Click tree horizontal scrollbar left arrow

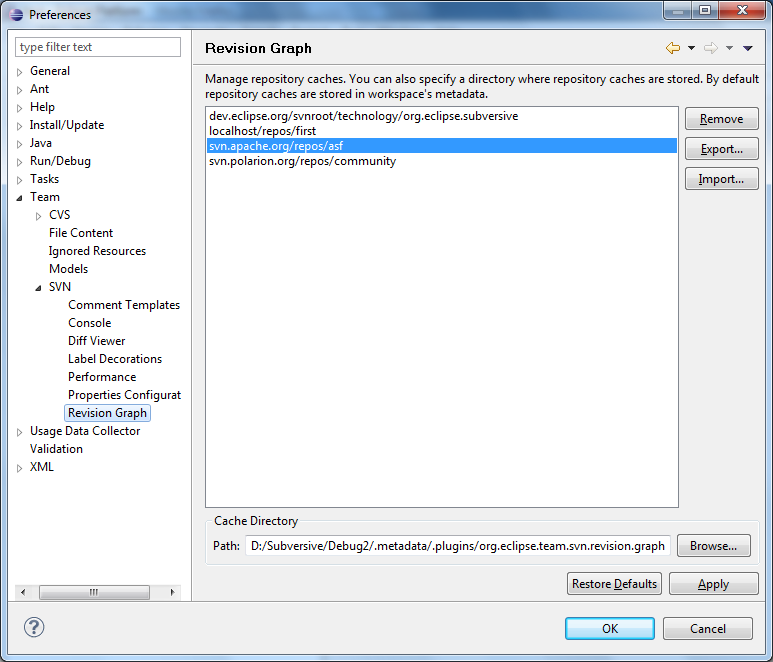(x=23, y=592)
